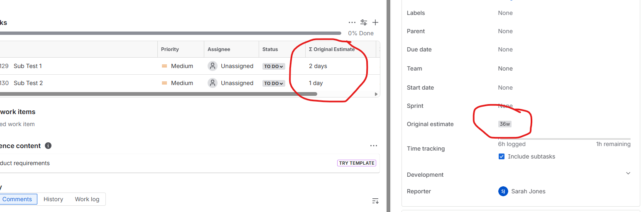Toggle Include subtasks checkbox

click(502, 156)
